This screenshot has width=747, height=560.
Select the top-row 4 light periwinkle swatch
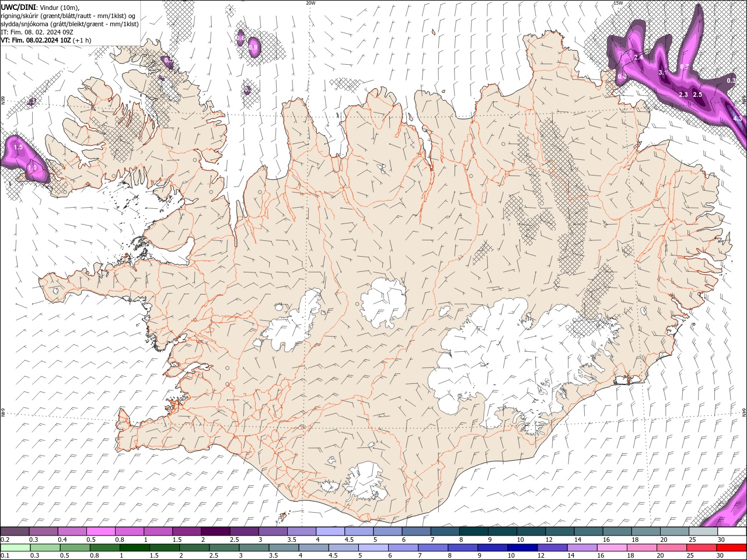pos(330,531)
